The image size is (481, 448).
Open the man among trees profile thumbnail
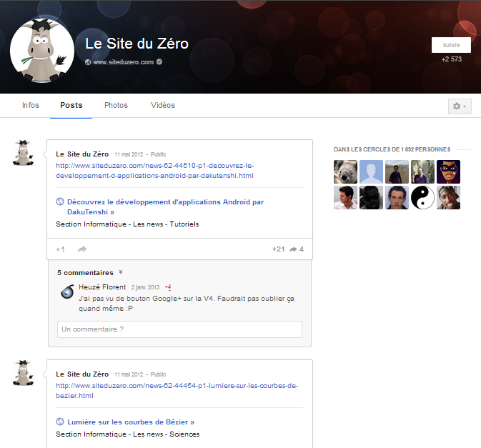pyautogui.click(x=422, y=171)
